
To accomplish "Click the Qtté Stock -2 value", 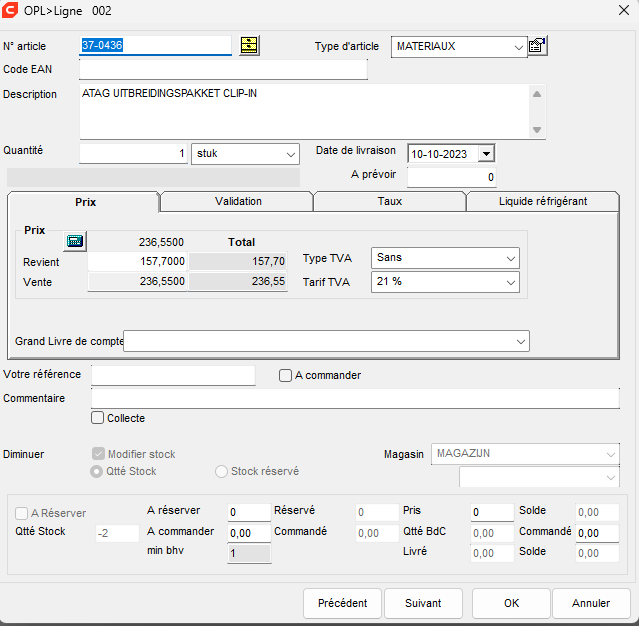I will [x=118, y=533].
